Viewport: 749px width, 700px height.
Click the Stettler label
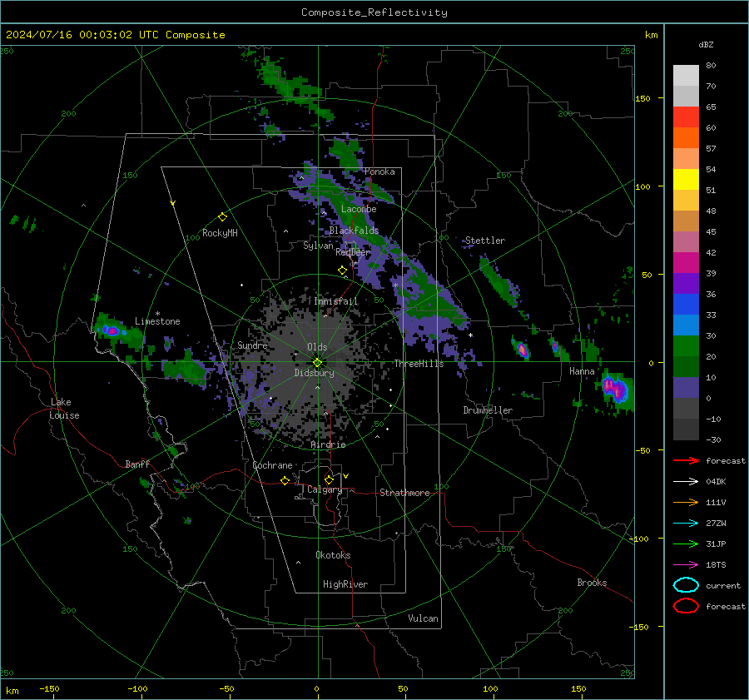pos(485,241)
